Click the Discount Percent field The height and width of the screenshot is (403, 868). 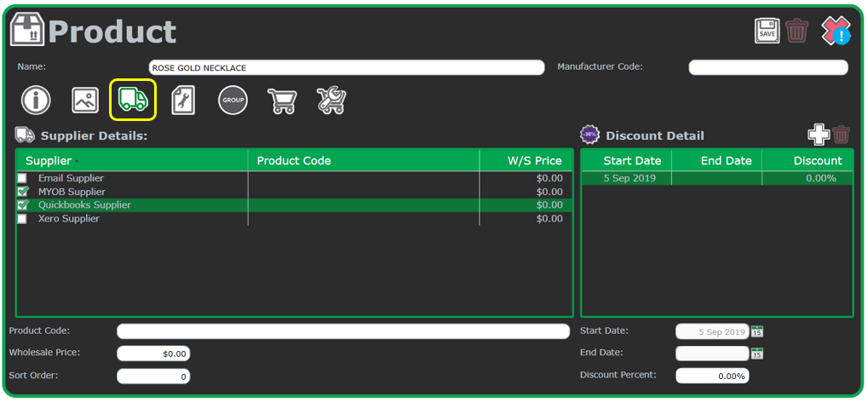[712, 376]
